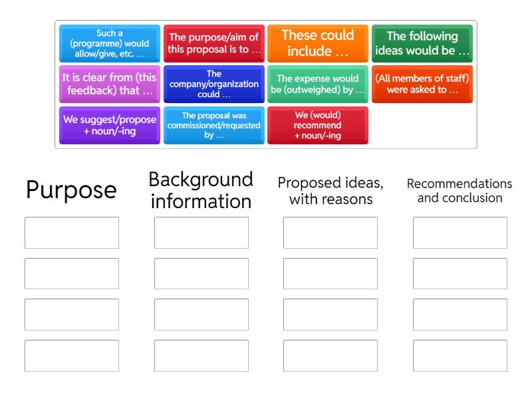Click the top box under Proposed ideas, with reasons
Viewport: 532px width, 399px height.
coord(331,233)
